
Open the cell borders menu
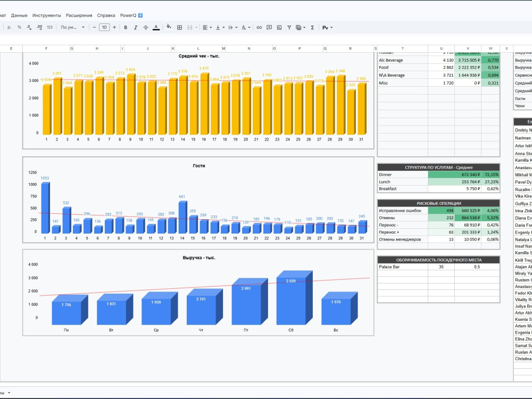179,28
